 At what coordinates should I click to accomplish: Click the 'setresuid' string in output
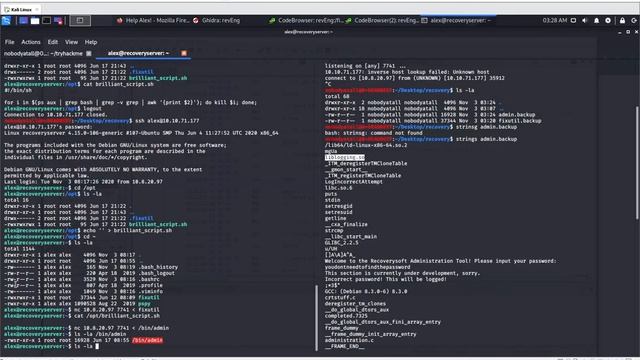tap(338, 212)
